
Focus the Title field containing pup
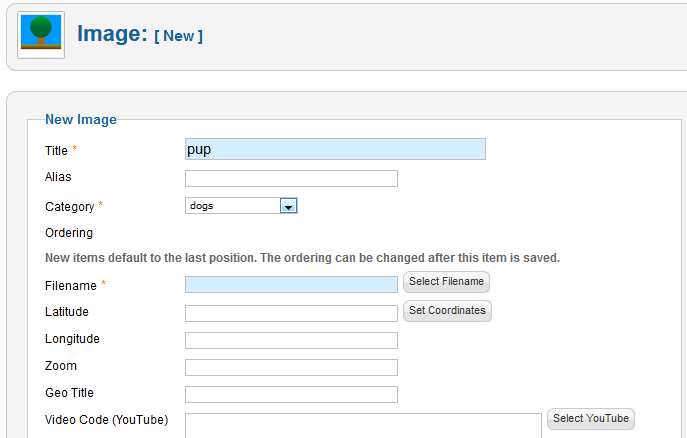pyautogui.click(x=335, y=150)
